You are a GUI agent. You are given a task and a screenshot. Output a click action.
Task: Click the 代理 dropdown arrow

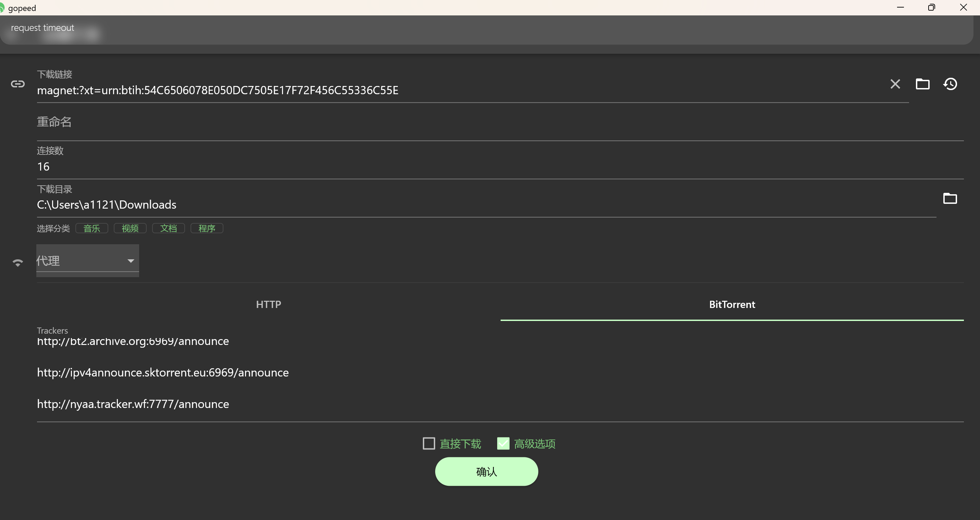(131, 261)
